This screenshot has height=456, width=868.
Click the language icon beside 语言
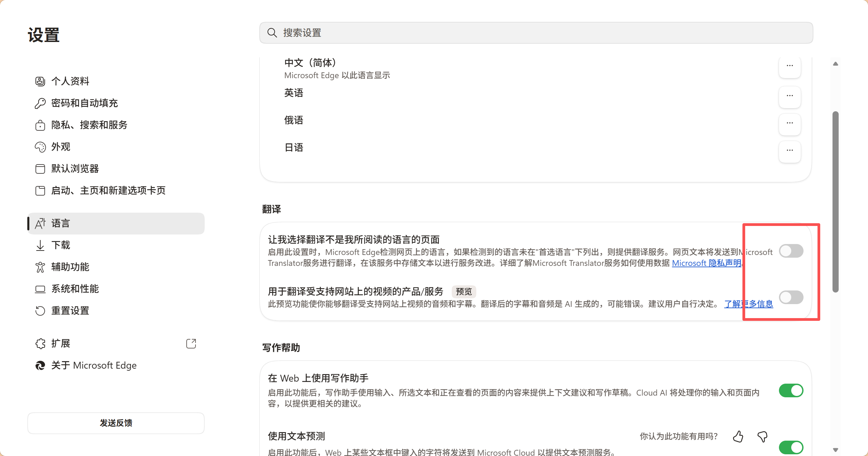click(40, 224)
